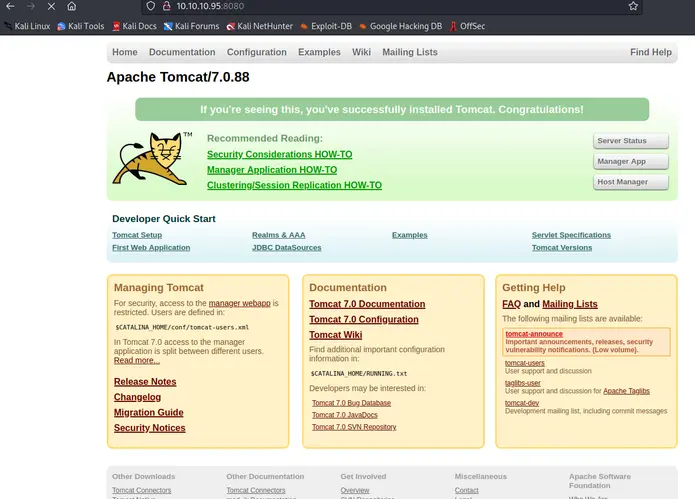695x499 pixels.
Task: Click the Manager App button
Action: [x=631, y=161]
